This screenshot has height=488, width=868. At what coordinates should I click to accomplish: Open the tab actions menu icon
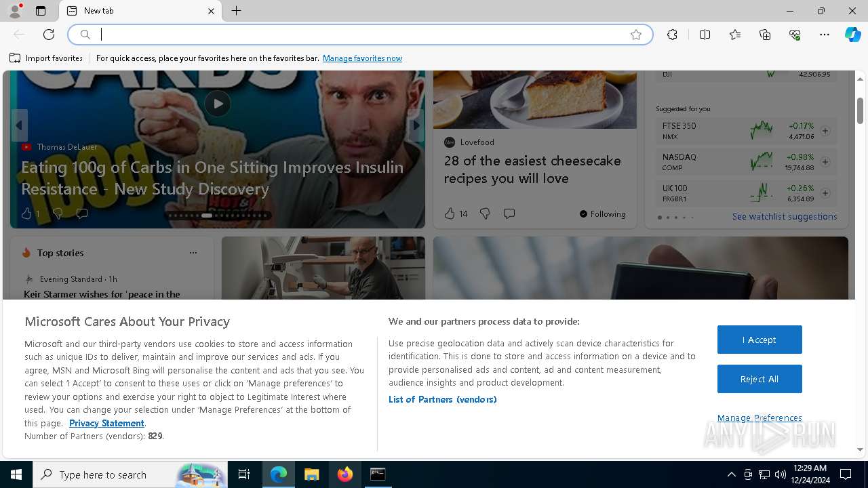click(41, 11)
